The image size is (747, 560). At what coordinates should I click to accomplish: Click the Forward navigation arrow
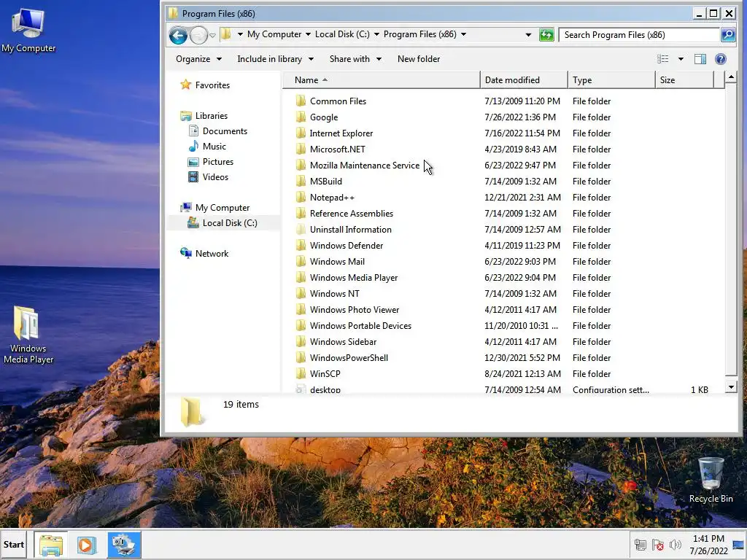coord(198,35)
